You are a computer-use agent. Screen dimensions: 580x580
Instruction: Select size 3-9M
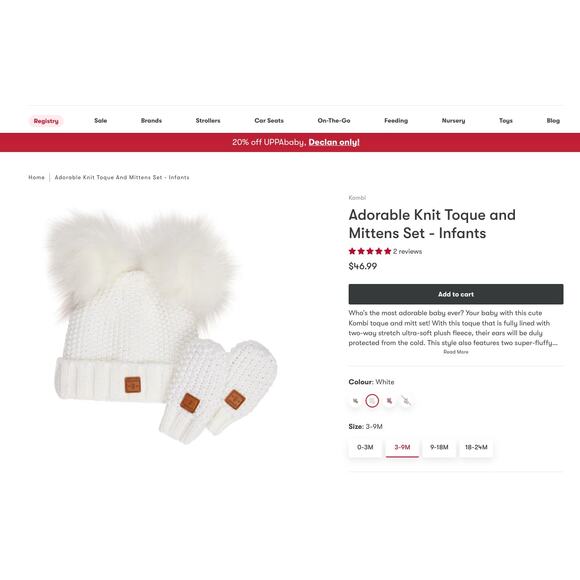(x=402, y=447)
